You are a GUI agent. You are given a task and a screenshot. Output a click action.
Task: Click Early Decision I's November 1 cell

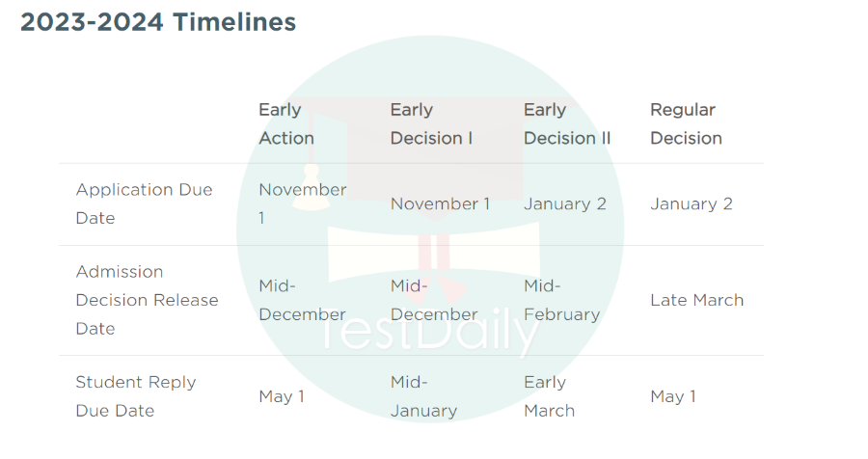[440, 203]
